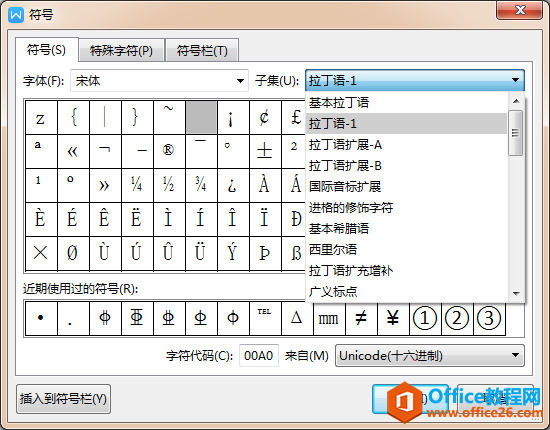Pick recent mm symbol
The width and height of the screenshot is (550, 430).
pos(329,318)
